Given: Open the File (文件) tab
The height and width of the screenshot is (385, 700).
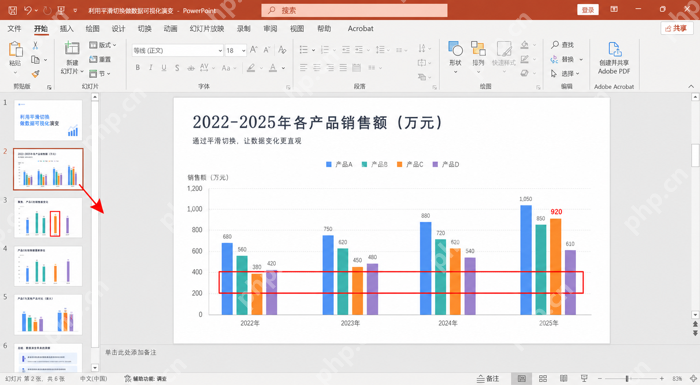Looking at the screenshot, I should [x=14, y=29].
